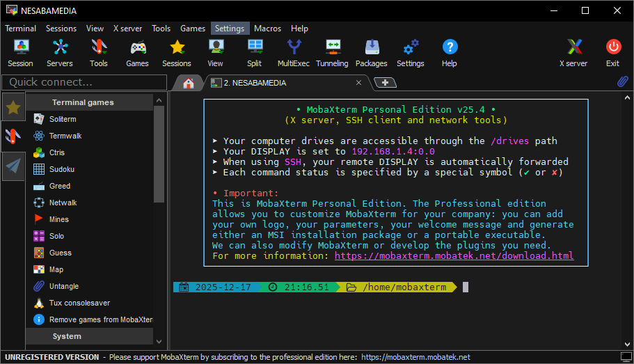Screen dimensions: 634x364
Task: Open the MultiExec tool
Action: 294,53
